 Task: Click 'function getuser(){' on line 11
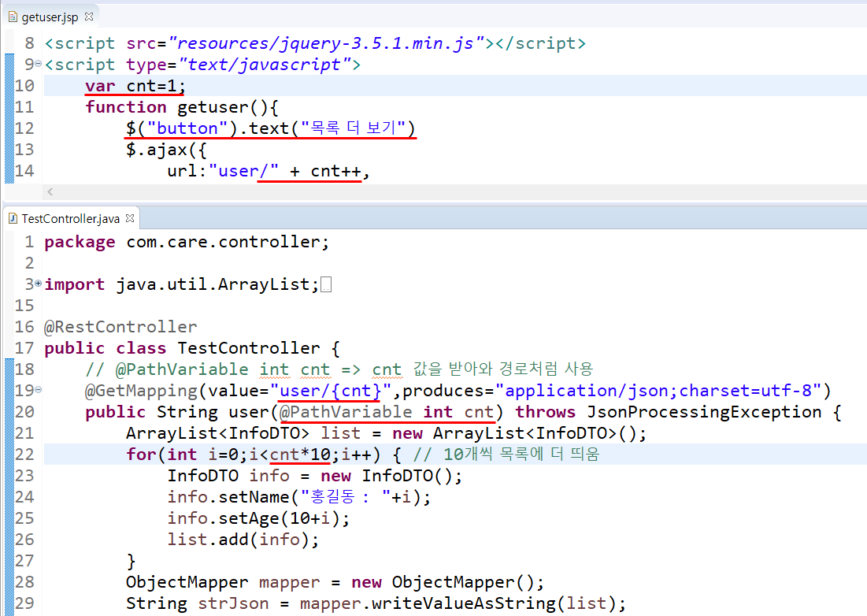click(181, 107)
